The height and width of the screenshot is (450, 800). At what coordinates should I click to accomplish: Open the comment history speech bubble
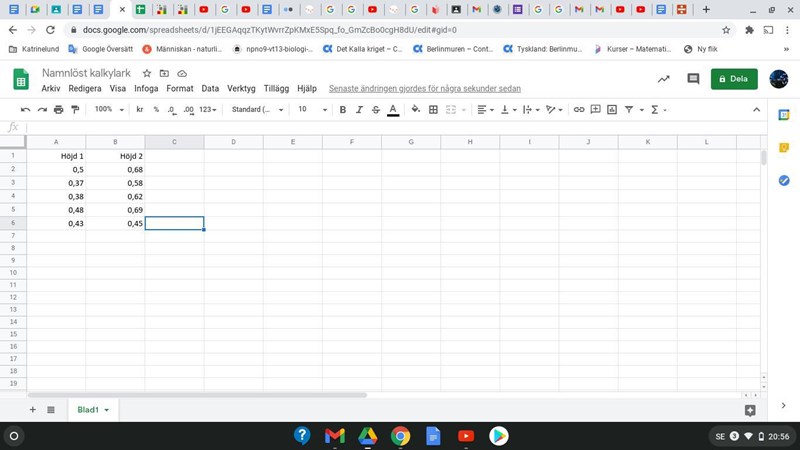tap(693, 79)
